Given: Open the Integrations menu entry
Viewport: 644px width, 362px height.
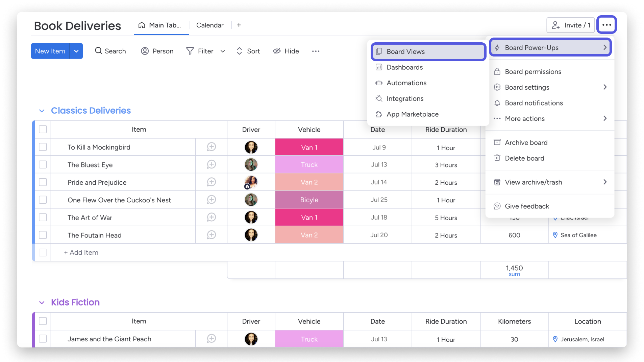Looking at the screenshot, I should [405, 98].
